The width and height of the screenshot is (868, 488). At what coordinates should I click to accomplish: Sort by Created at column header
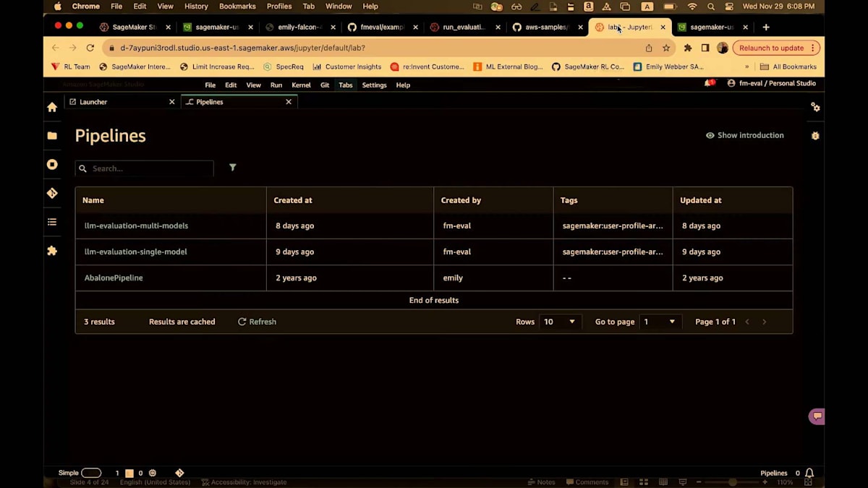293,200
